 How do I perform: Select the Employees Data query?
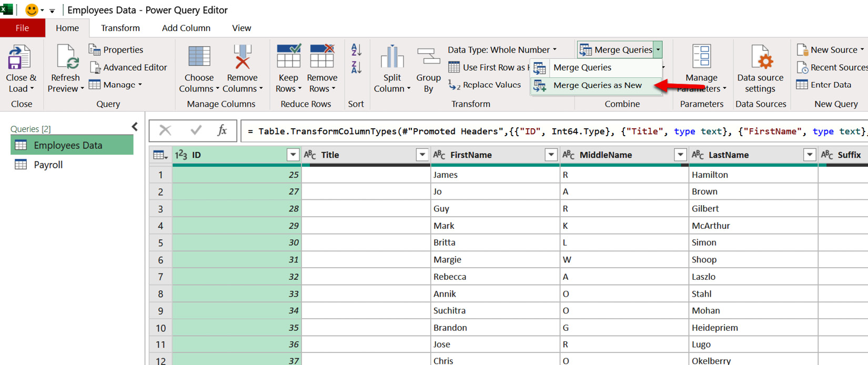72,145
